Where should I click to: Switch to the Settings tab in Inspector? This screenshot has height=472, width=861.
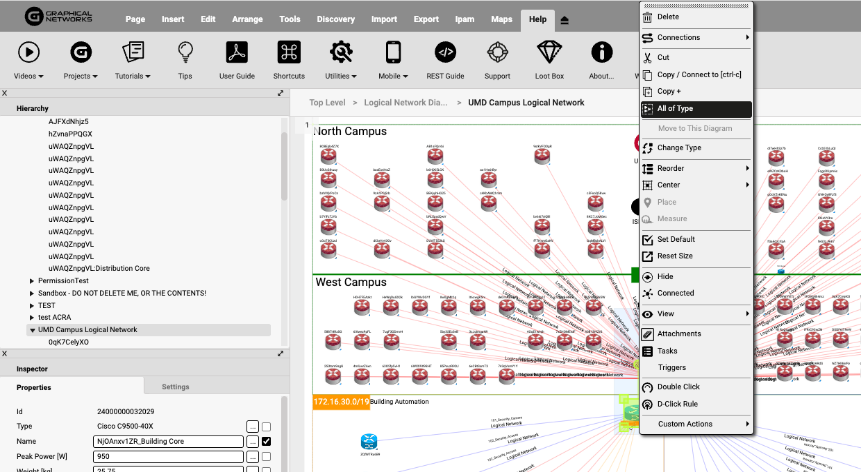tap(176, 387)
